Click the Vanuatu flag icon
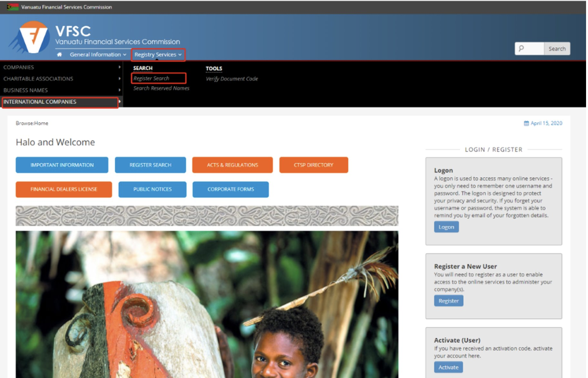The height and width of the screenshot is (378, 588). click(x=13, y=7)
